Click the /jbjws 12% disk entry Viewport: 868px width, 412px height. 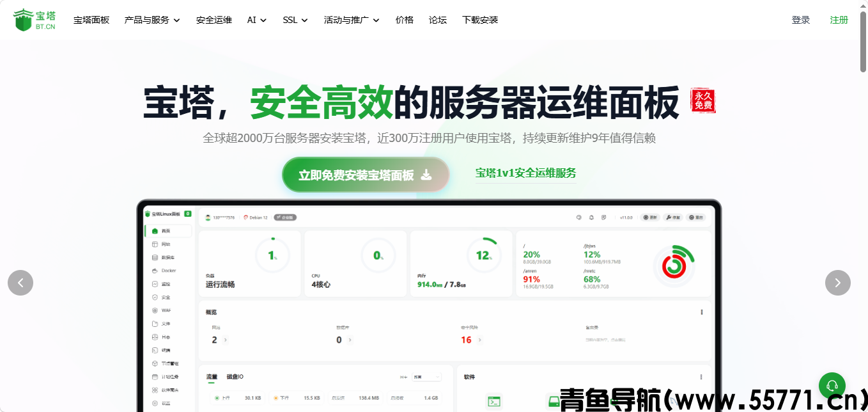click(601, 254)
